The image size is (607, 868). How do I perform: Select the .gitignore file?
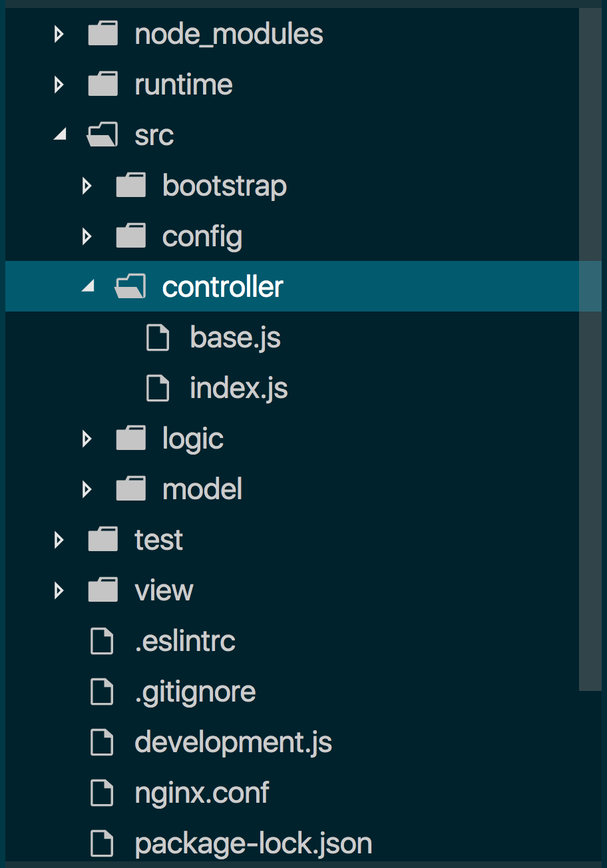click(195, 692)
